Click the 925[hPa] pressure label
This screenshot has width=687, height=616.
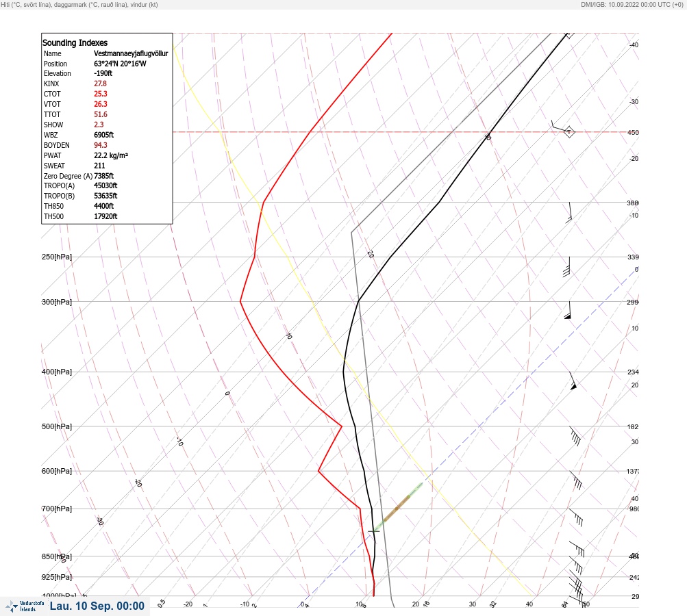[57, 577]
